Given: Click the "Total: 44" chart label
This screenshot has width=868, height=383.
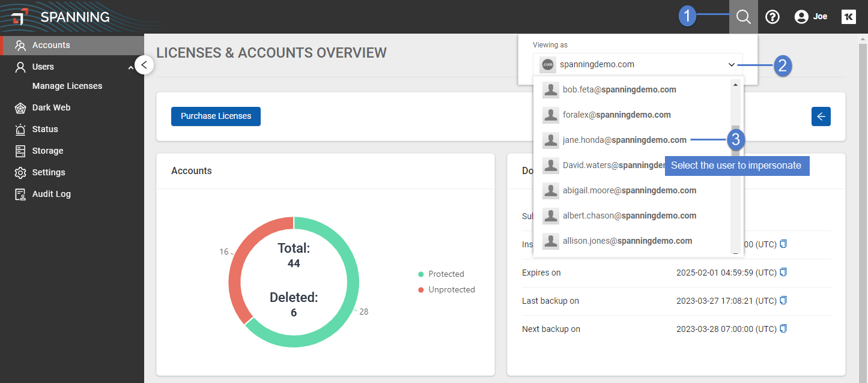Looking at the screenshot, I should [294, 256].
